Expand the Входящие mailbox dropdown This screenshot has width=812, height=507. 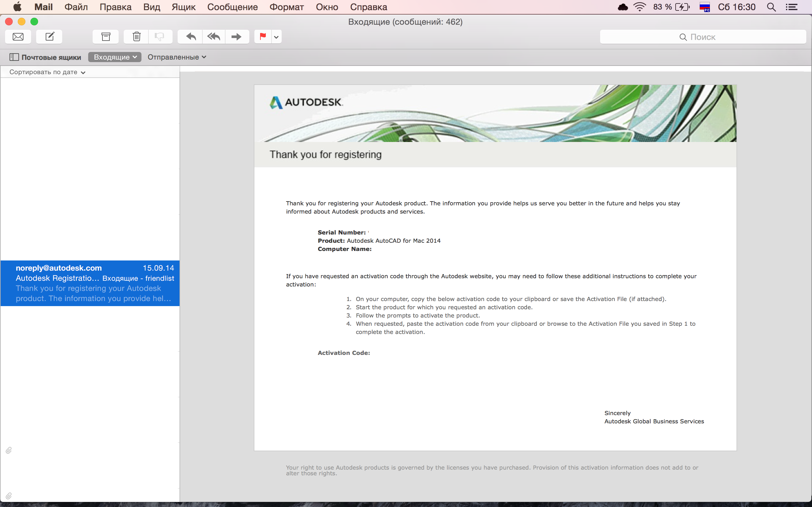tap(115, 57)
